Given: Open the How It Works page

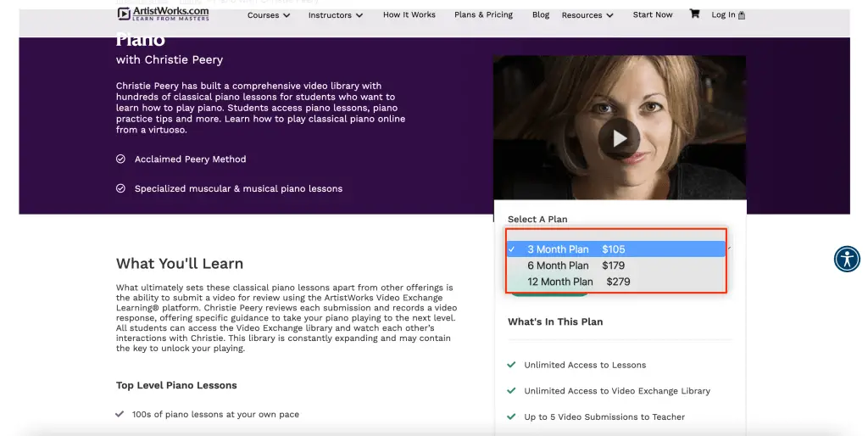Looking at the screenshot, I should click(409, 14).
